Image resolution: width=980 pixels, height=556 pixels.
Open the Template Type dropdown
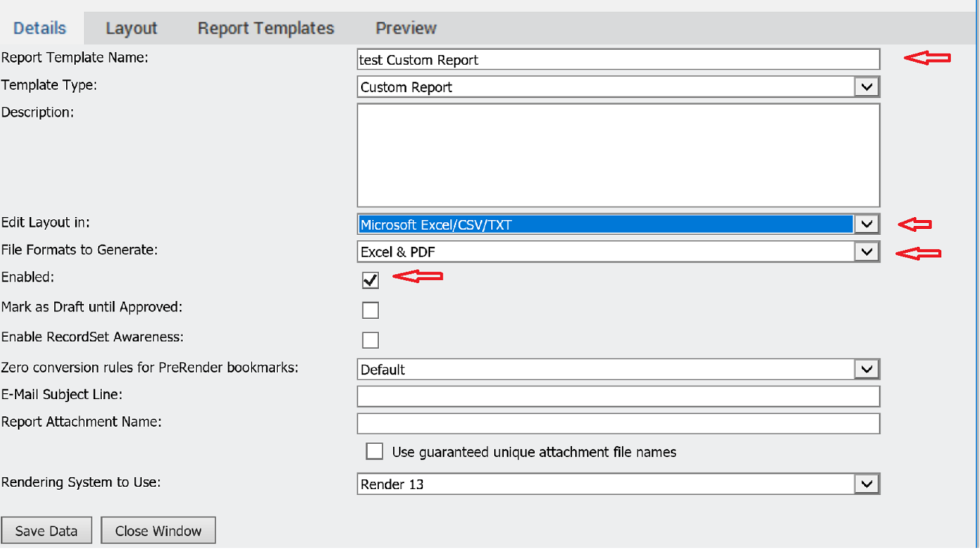click(618, 87)
